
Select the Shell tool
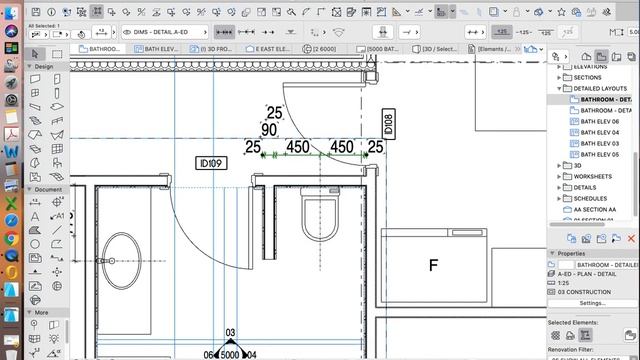pyautogui.click(x=57, y=135)
